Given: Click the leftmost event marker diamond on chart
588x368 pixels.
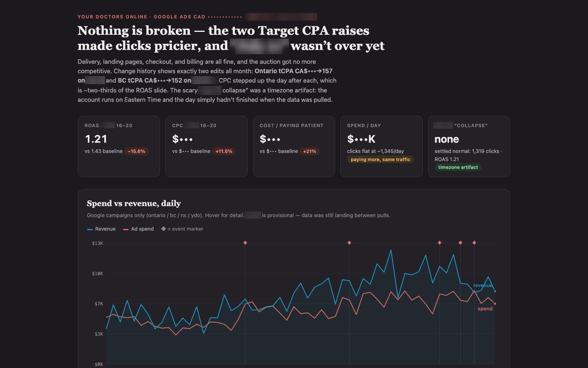Looking at the screenshot, I should point(245,243).
